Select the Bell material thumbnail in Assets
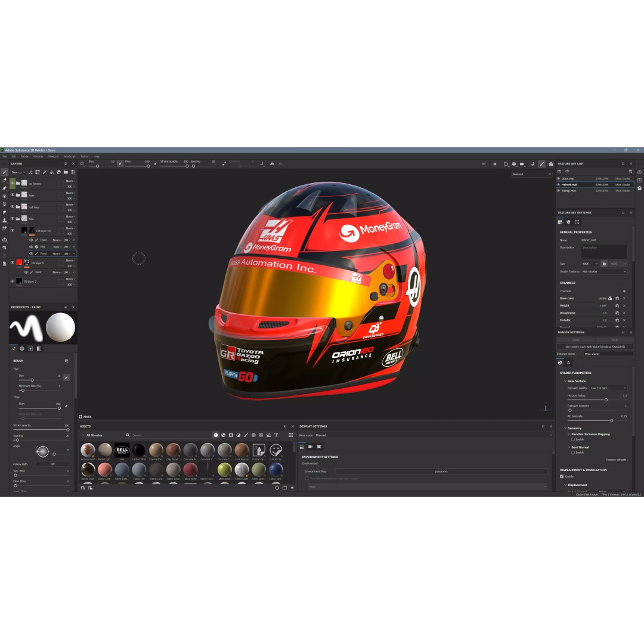Screen dimensions: 644x644 121,450
